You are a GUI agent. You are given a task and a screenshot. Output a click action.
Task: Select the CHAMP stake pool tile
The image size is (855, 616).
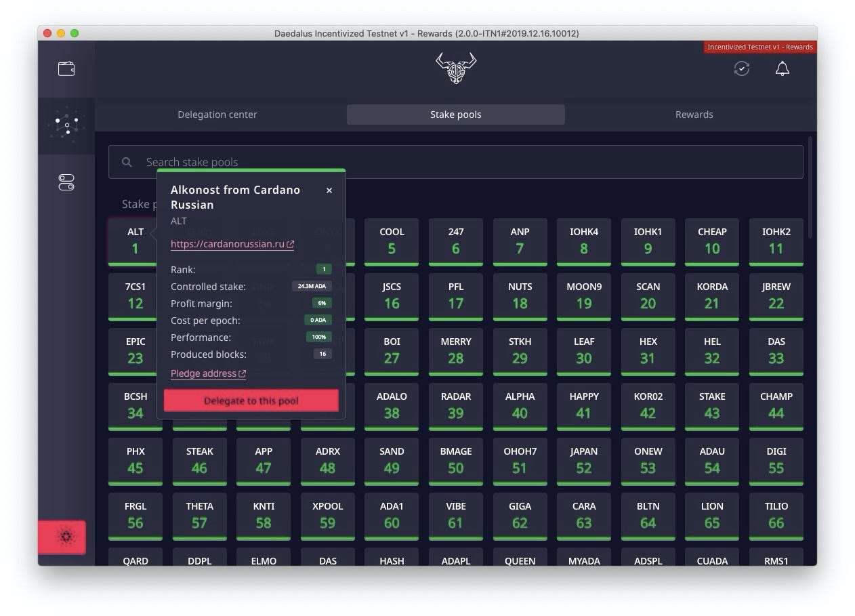coord(776,407)
